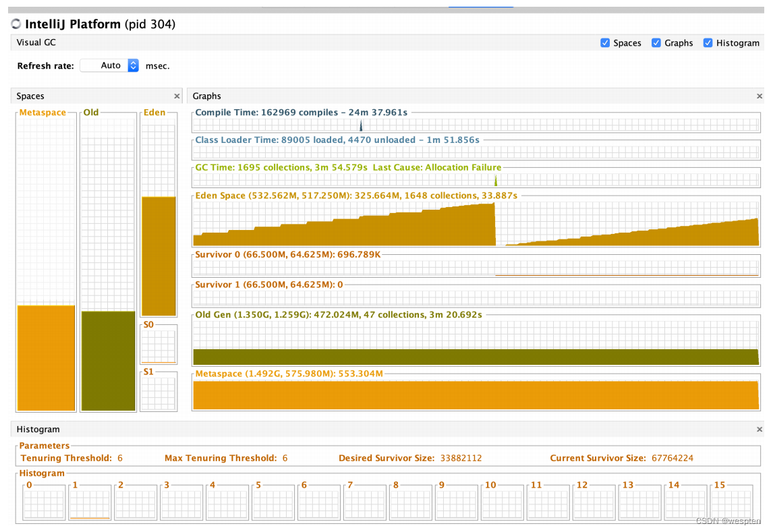Click histogram age bucket 14
This screenshot has height=532, width=771.
click(x=686, y=502)
